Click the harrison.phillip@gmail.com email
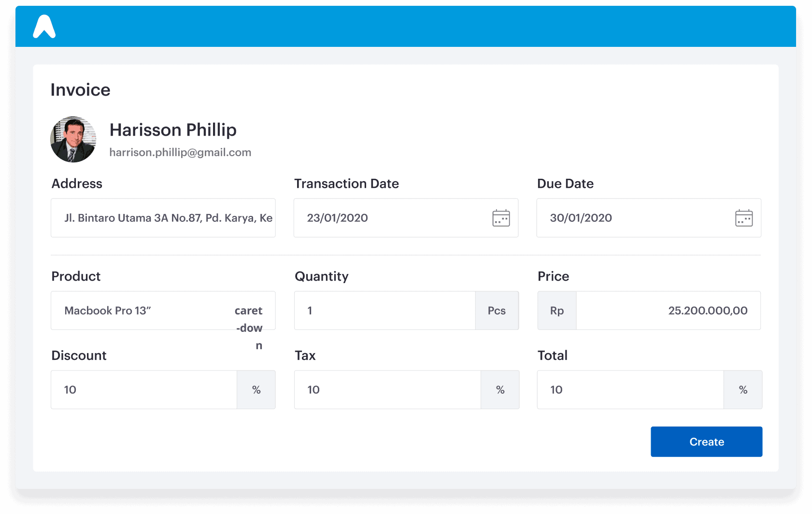The width and height of the screenshot is (812, 514). click(180, 152)
